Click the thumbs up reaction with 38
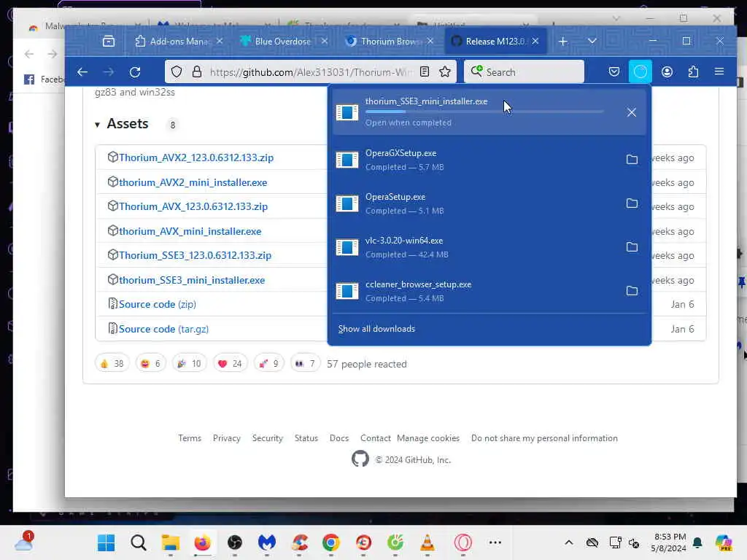 112,364
